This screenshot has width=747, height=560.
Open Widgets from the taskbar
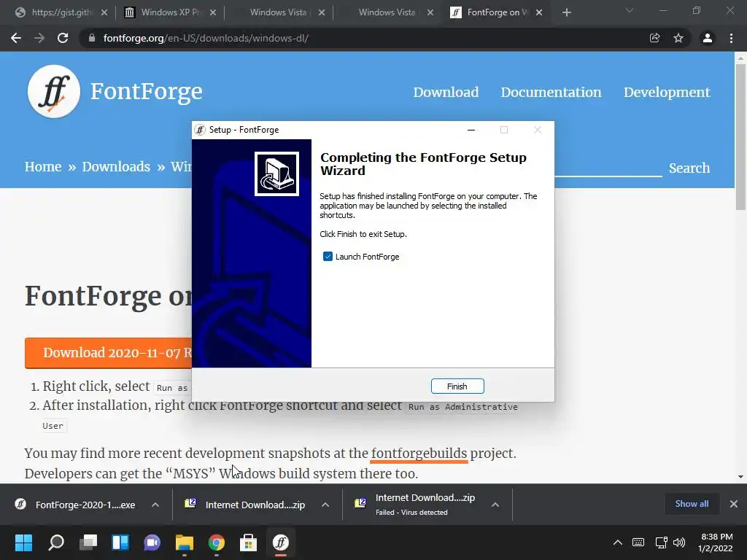tap(120, 542)
